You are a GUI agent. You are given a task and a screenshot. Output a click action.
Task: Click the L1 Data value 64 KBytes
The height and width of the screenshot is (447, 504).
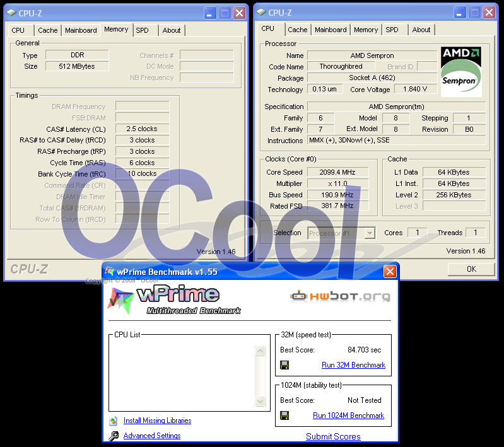[454, 172]
